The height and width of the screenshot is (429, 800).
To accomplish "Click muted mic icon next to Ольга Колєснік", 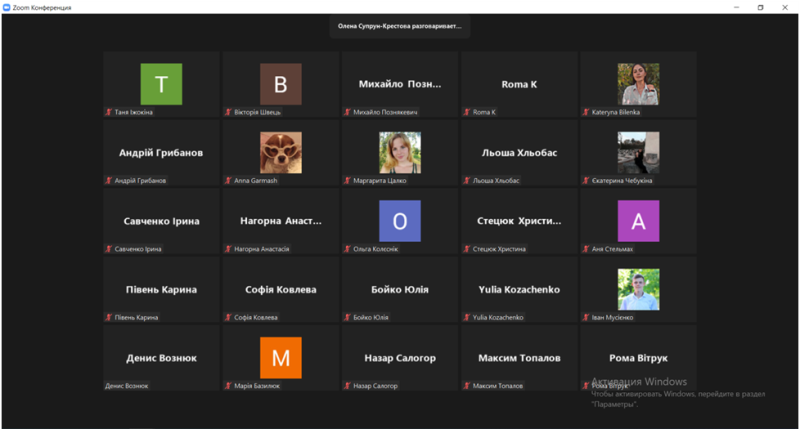I will (x=347, y=249).
